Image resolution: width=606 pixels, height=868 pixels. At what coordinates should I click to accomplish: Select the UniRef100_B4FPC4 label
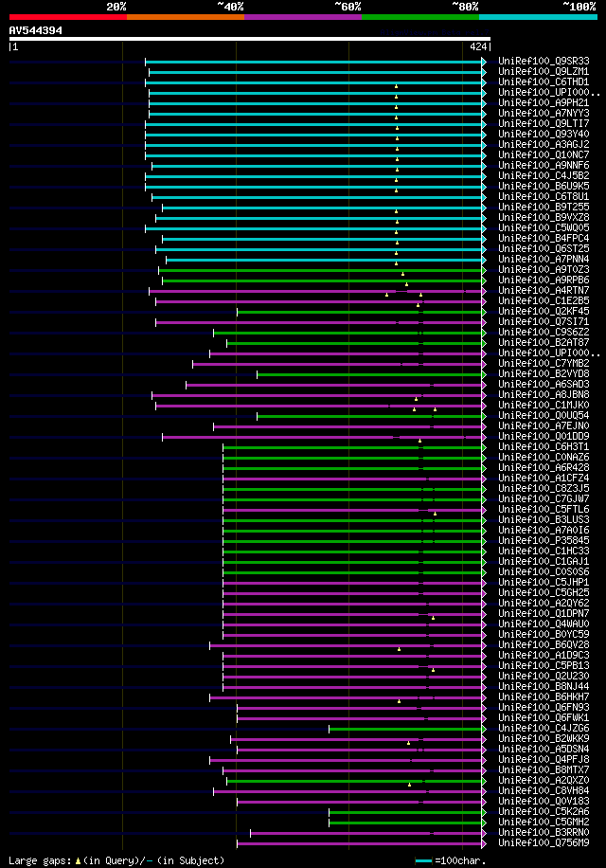coord(544,239)
